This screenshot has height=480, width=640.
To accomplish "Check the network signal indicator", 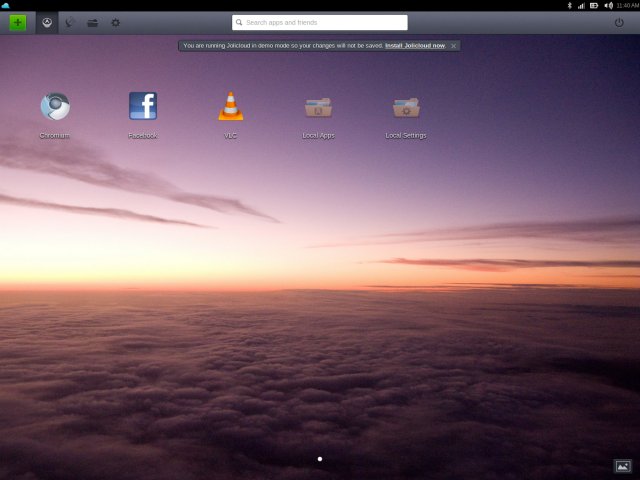I will pos(581,5).
